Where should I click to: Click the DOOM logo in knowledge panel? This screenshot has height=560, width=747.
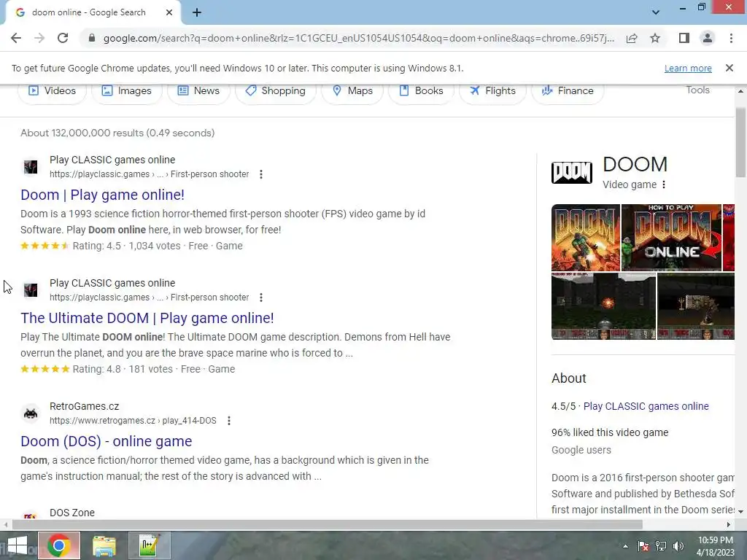(572, 172)
